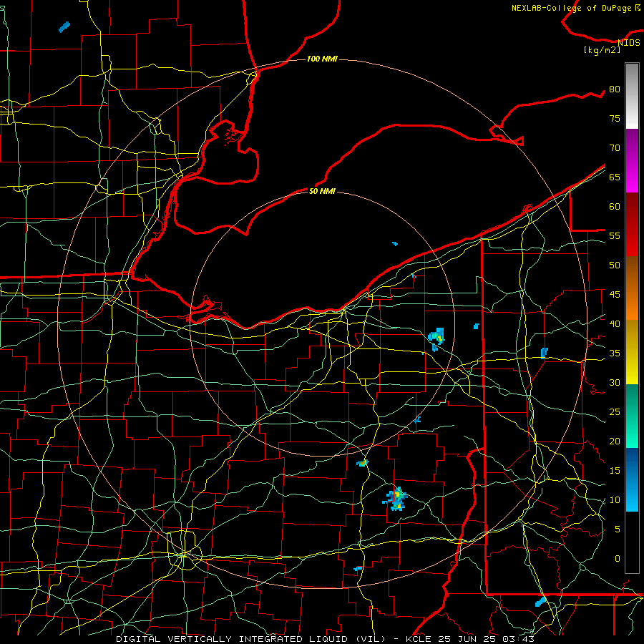Screen dimensions: 644x644
Task: Pick the brown-orange segment of the color bar
Action: [x=632, y=288]
